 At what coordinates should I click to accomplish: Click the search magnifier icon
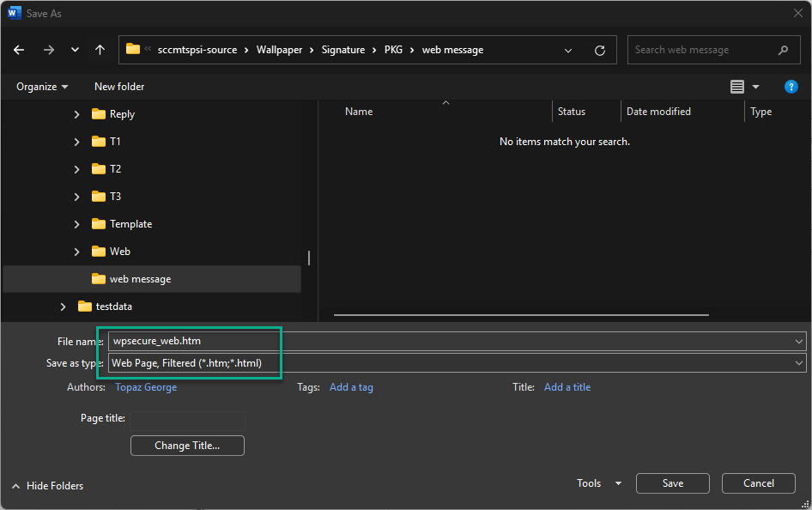tap(783, 50)
